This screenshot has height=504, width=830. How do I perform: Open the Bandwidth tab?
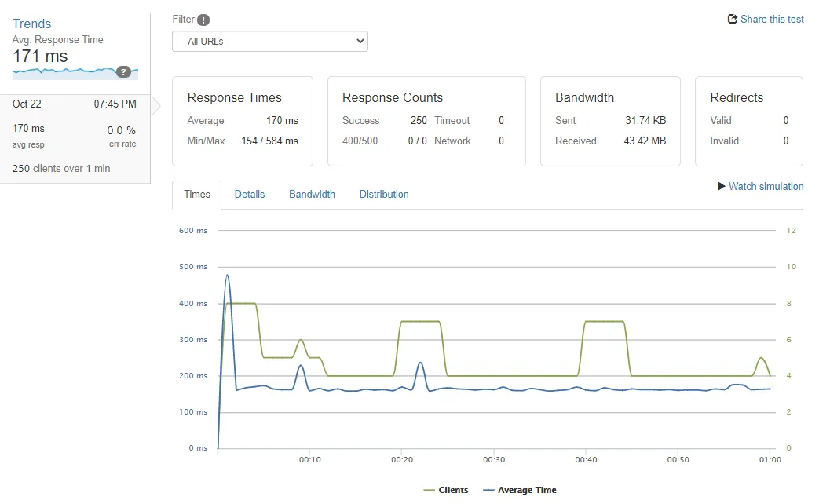click(x=312, y=194)
